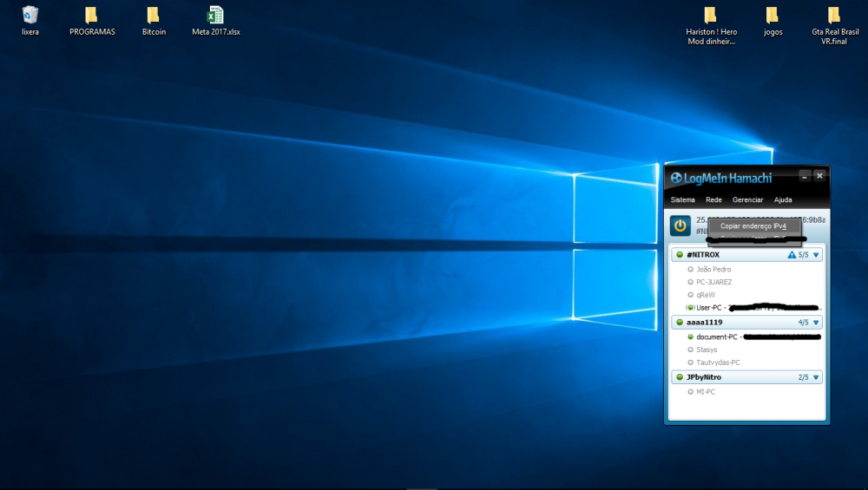The width and height of the screenshot is (868, 490).
Task: Select Copiar endereço IPv4 context option
Action: coord(753,225)
